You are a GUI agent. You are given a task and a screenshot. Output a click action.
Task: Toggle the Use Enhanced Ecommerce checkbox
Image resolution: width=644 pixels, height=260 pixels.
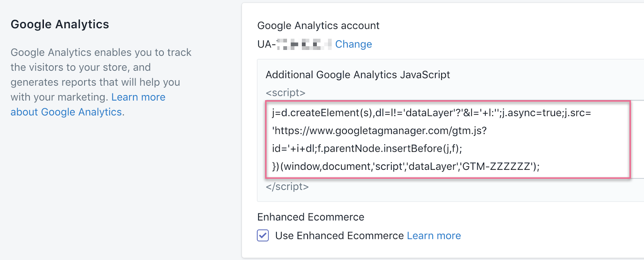pos(263,235)
